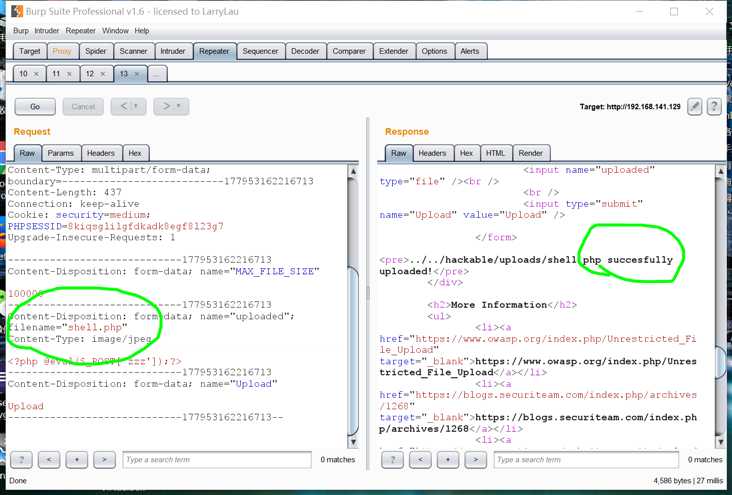Select Repeater sub-tab 13
The image size is (732, 495).
pos(124,74)
